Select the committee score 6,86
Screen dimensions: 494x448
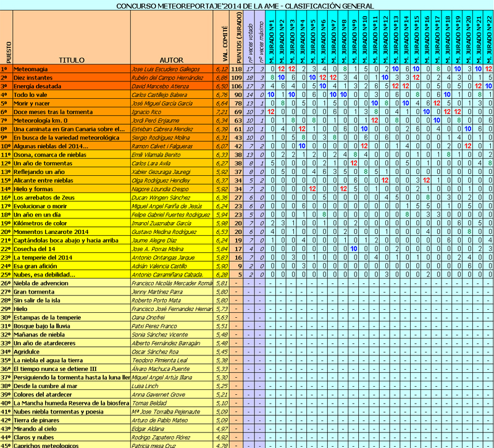tap(222, 78)
